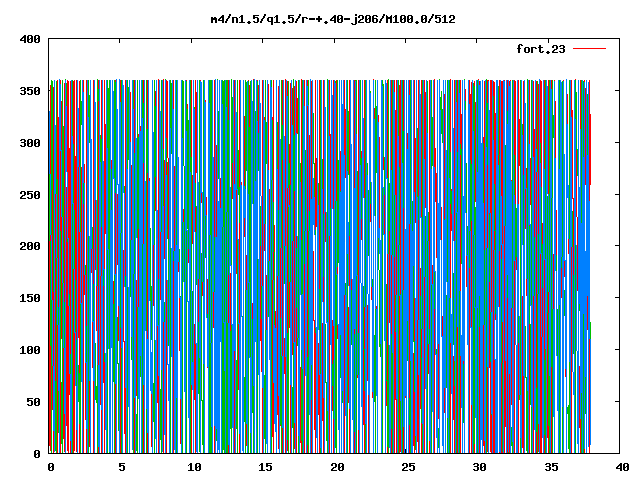Click x-axis label 15
This screenshot has width=640, height=480.
(x=266, y=467)
